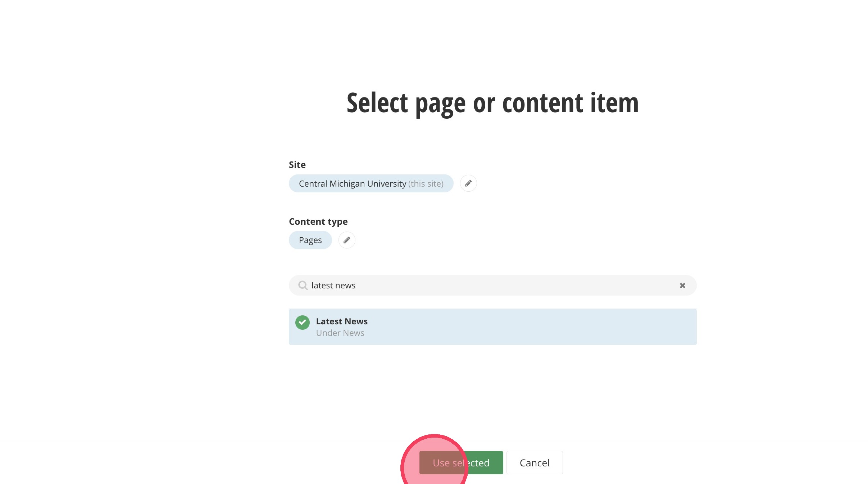
Task: Click the "Content type" field label
Action: point(318,222)
